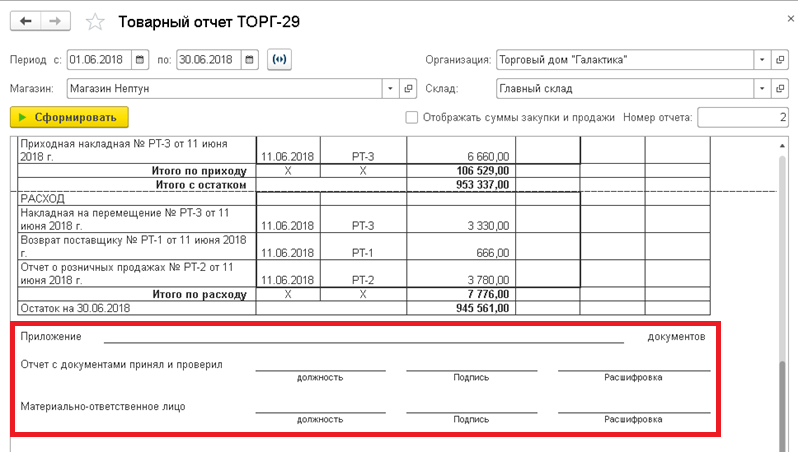Viewport: 798px width, 452px height.
Task: Focus the period start date field 01.06.2018
Action: pos(99,60)
